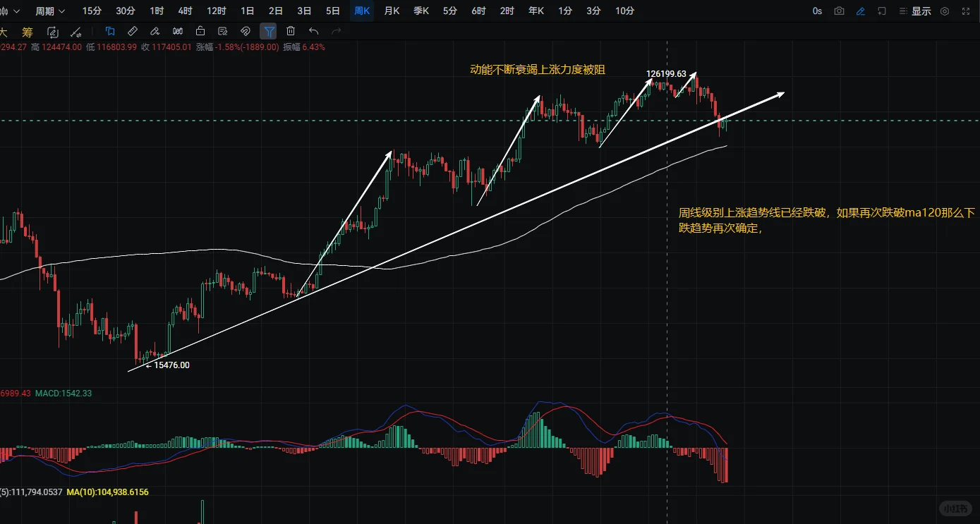This screenshot has width=980, height=524.
Task: Open chart settings hexagon icon
Action: [x=945, y=11]
